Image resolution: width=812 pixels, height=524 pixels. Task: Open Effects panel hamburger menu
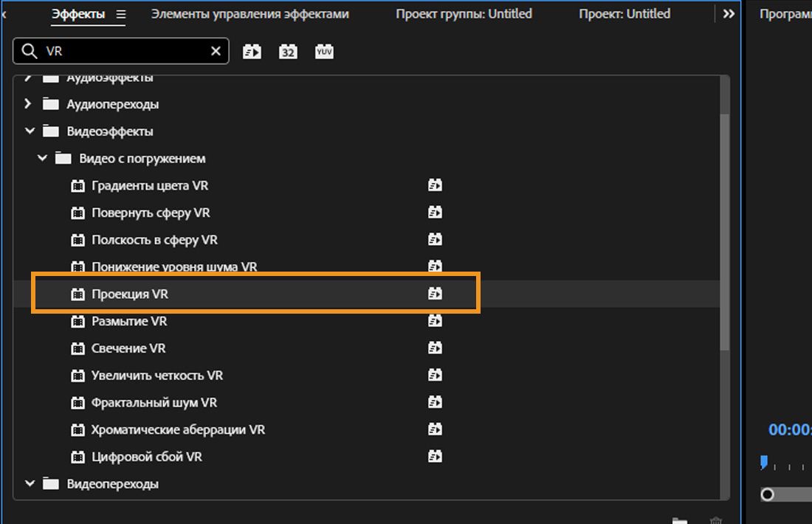120,14
